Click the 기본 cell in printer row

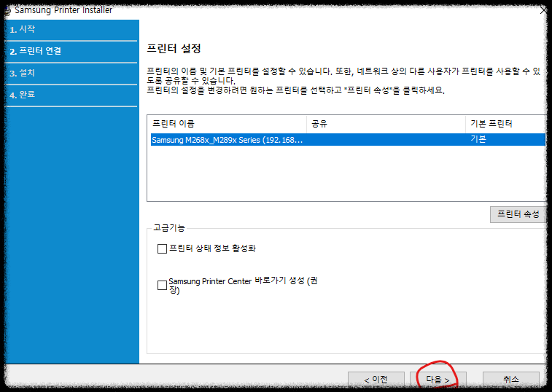point(478,139)
